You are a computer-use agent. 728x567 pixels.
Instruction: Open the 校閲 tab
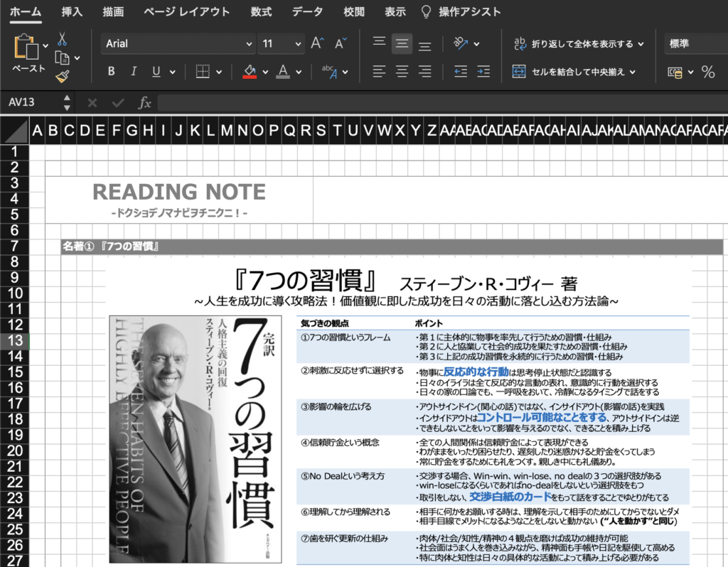click(x=354, y=11)
